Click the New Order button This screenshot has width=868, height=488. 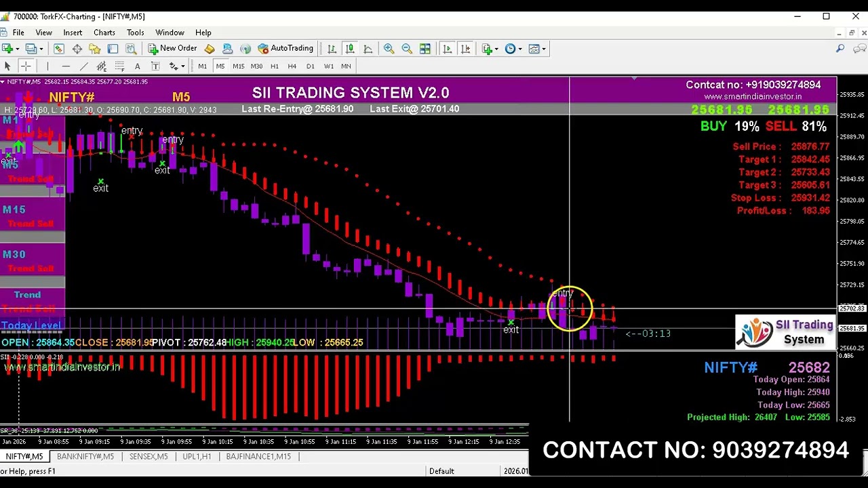point(173,49)
